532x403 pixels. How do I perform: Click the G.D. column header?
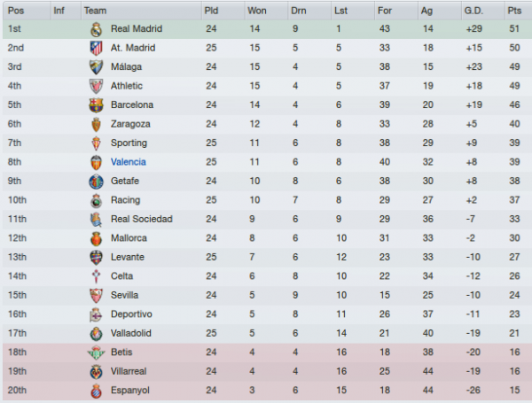473,11
